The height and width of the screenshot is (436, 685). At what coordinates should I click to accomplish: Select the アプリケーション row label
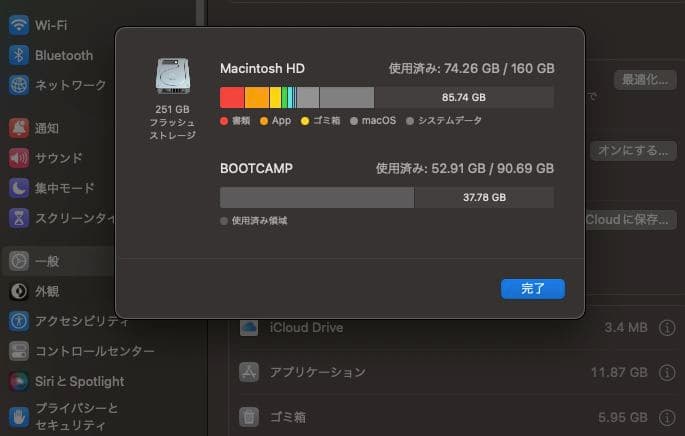318,372
